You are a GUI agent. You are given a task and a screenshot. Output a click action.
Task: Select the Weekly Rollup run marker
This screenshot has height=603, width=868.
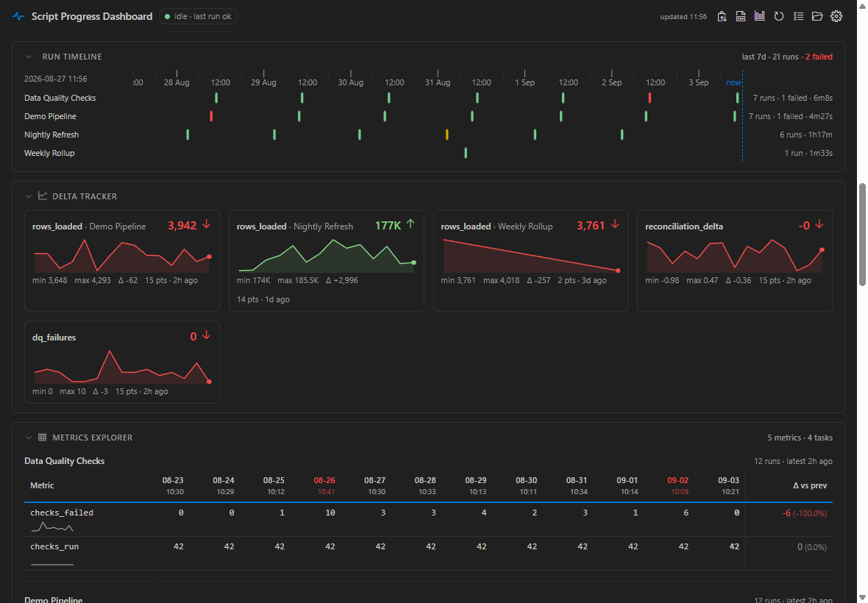(466, 153)
